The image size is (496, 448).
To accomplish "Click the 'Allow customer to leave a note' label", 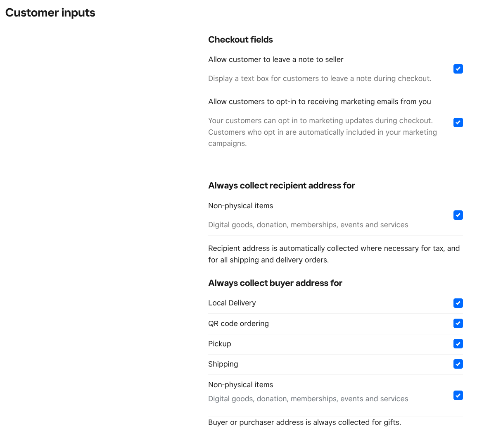I will [x=275, y=60].
